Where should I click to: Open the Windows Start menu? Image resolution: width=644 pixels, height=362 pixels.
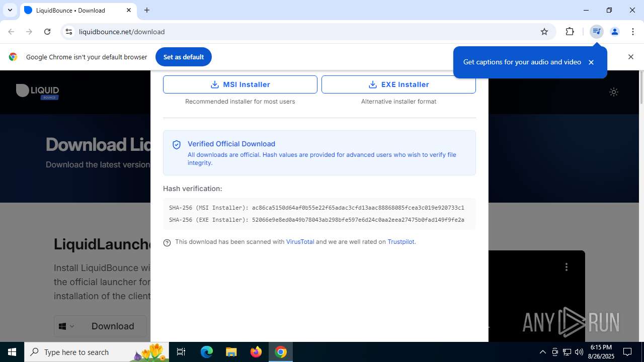tap(12, 352)
